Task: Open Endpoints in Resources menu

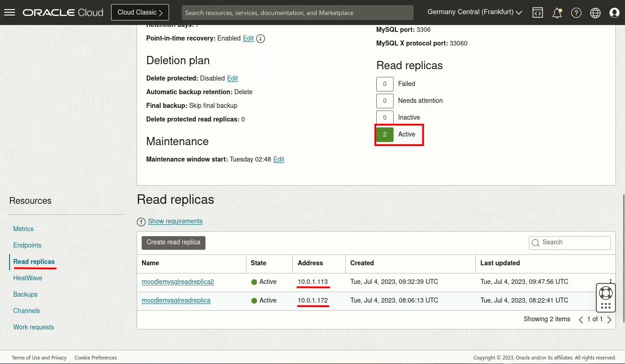Action: tap(27, 245)
